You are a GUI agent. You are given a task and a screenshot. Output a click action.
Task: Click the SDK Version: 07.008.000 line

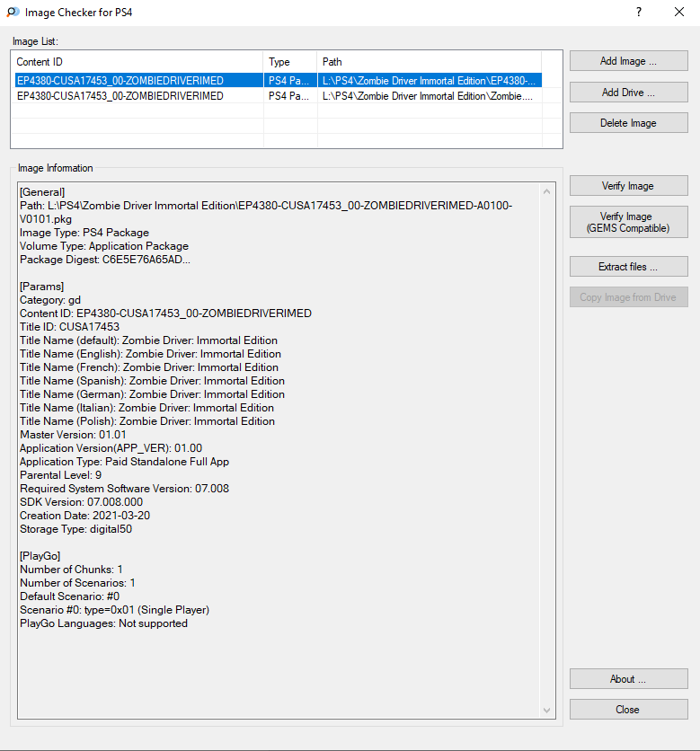pos(82,502)
